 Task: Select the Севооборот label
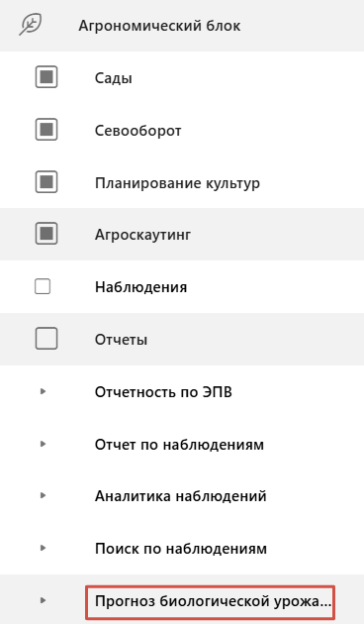point(137,130)
